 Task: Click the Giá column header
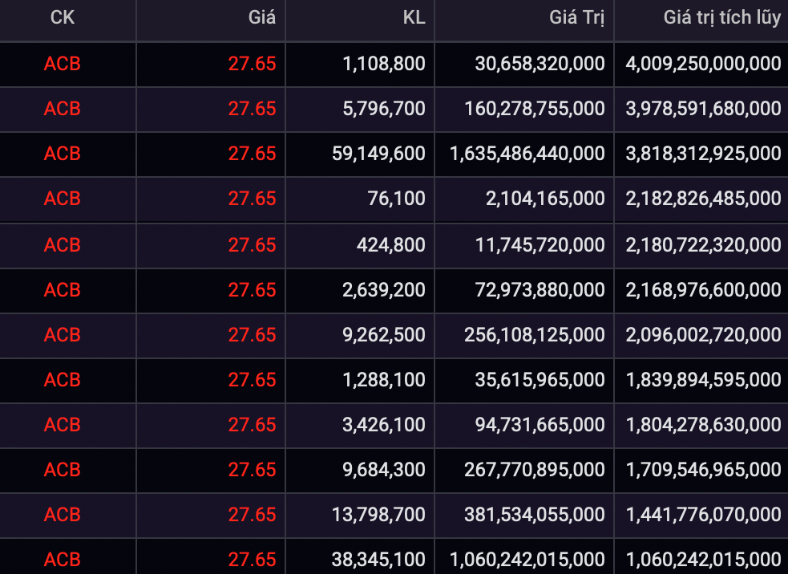(262, 18)
